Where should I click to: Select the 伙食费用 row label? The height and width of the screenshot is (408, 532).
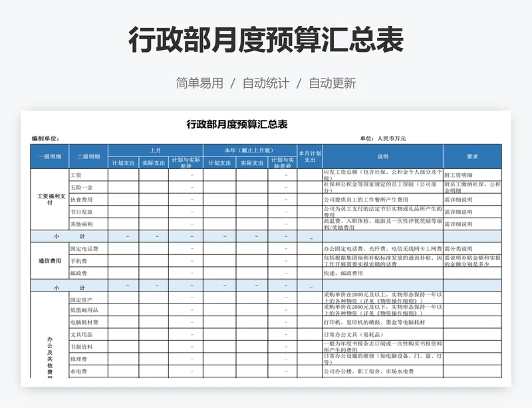click(81, 200)
